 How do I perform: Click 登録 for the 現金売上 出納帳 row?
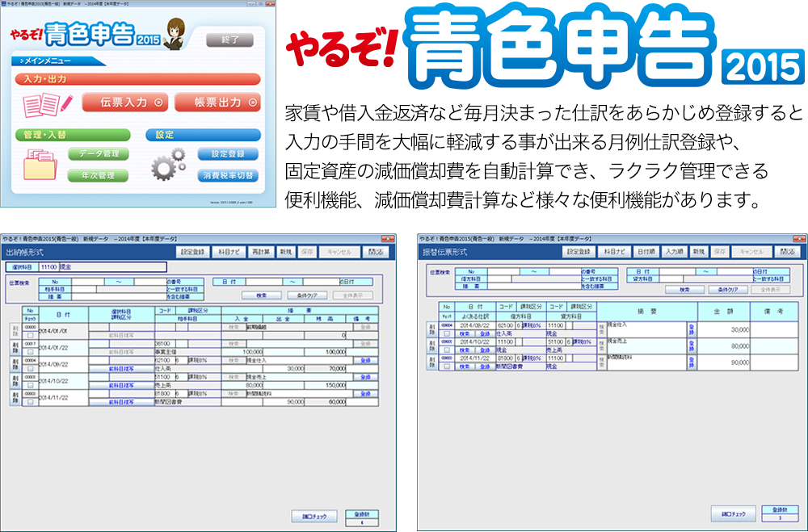coord(365,377)
